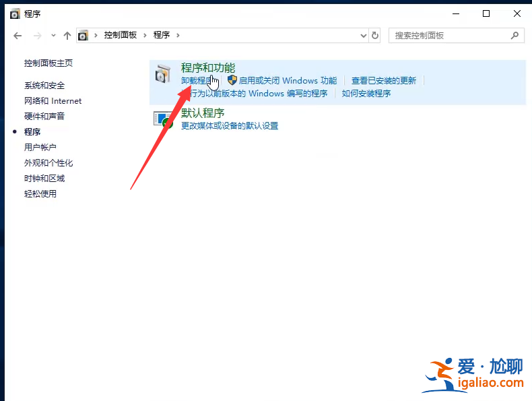Refresh the control panel view
Screen dimensions: 532x401
[x=375, y=35]
